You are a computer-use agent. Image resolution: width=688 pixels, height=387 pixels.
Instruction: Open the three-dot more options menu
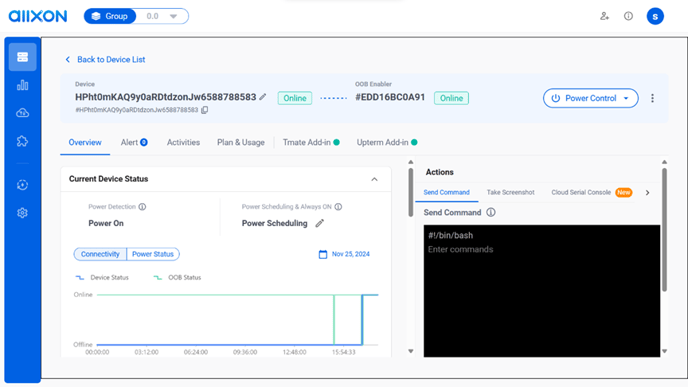click(x=652, y=98)
